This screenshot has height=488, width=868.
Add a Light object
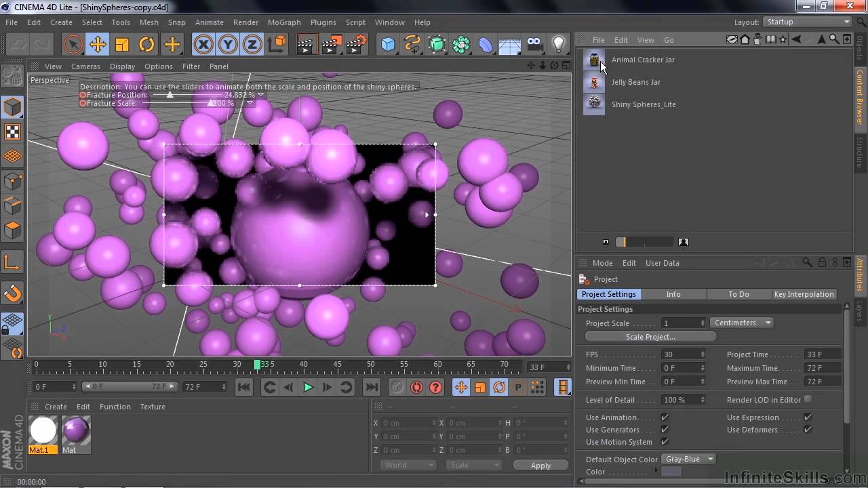(x=559, y=45)
